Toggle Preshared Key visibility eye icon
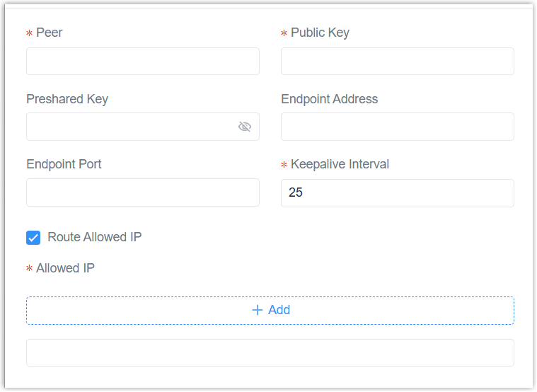 (245, 127)
